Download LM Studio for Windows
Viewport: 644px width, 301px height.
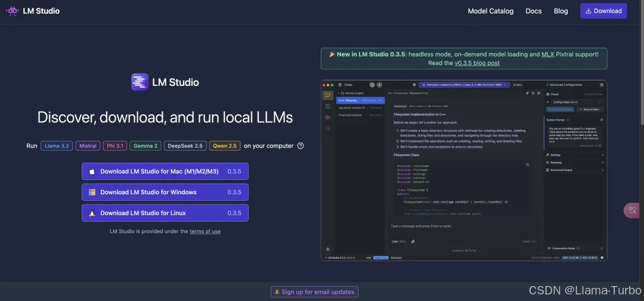click(x=165, y=192)
